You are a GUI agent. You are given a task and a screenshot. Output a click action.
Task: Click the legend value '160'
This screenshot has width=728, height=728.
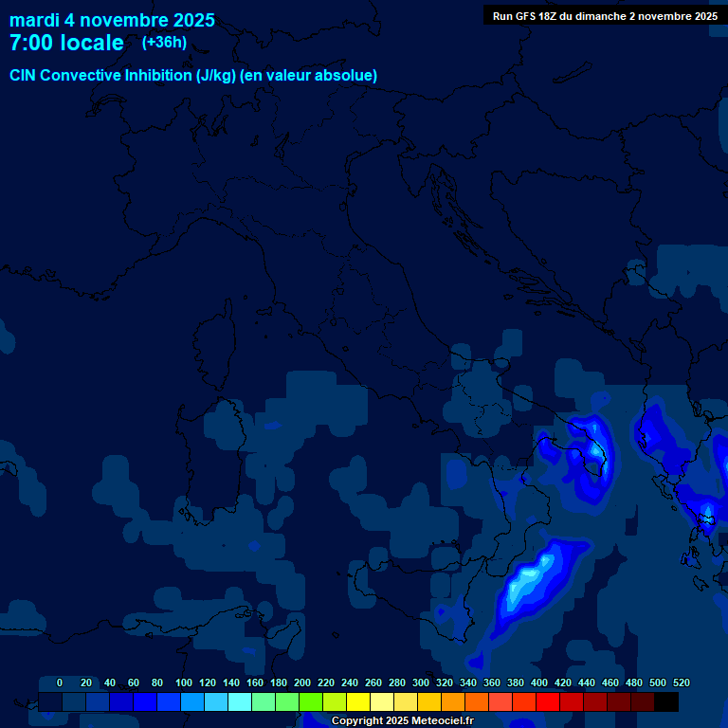tap(254, 682)
